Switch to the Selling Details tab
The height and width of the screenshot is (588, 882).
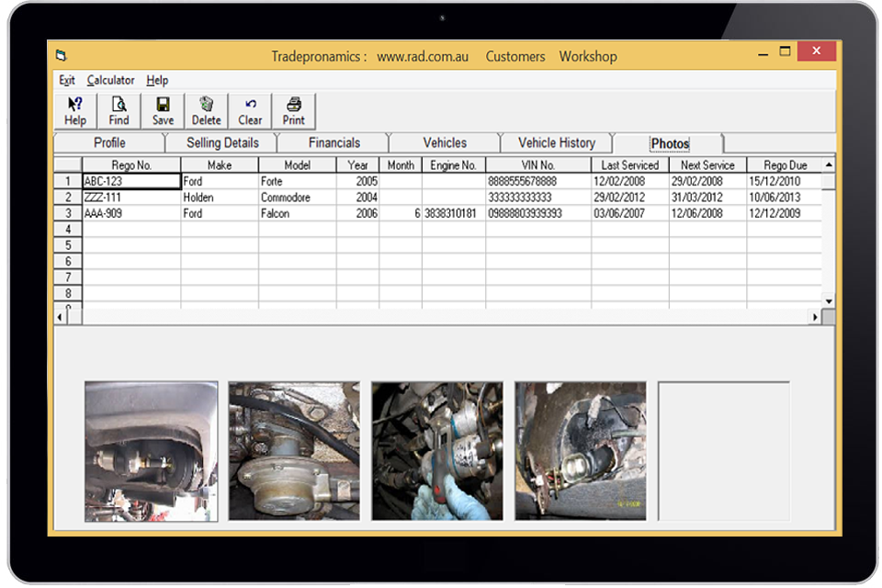coord(220,143)
